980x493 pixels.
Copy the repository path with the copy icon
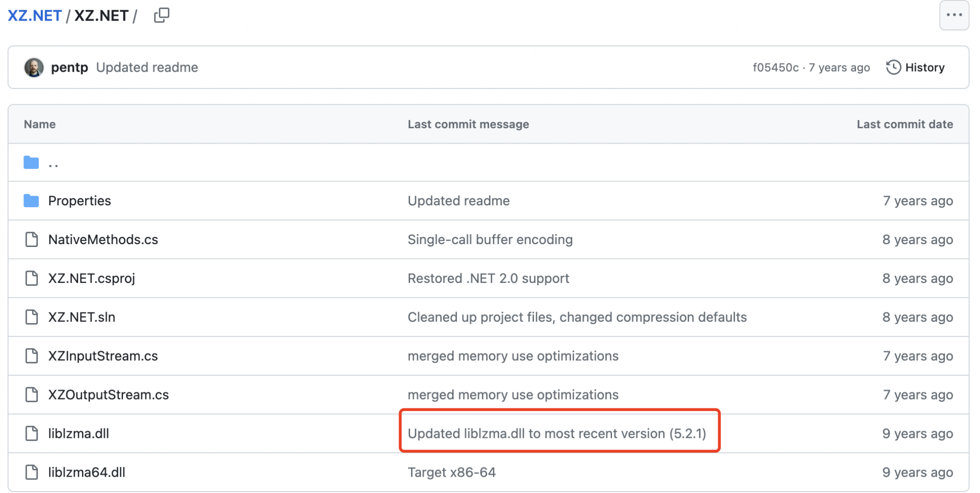(x=162, y=15)
